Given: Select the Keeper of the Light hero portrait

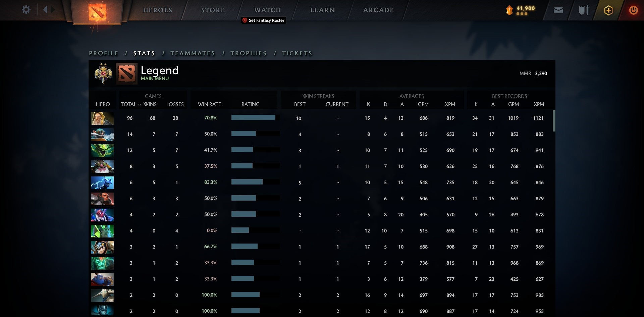Looking at the screenshot, I should click(102, 118).
